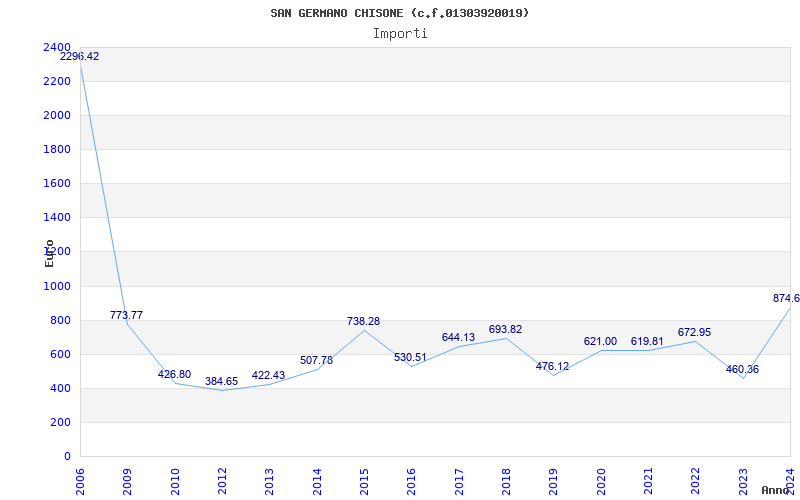Click the 2009 x-axis year label
This screenshot has width=800, height=500.
pyautogui.click(x=127, y=481)
